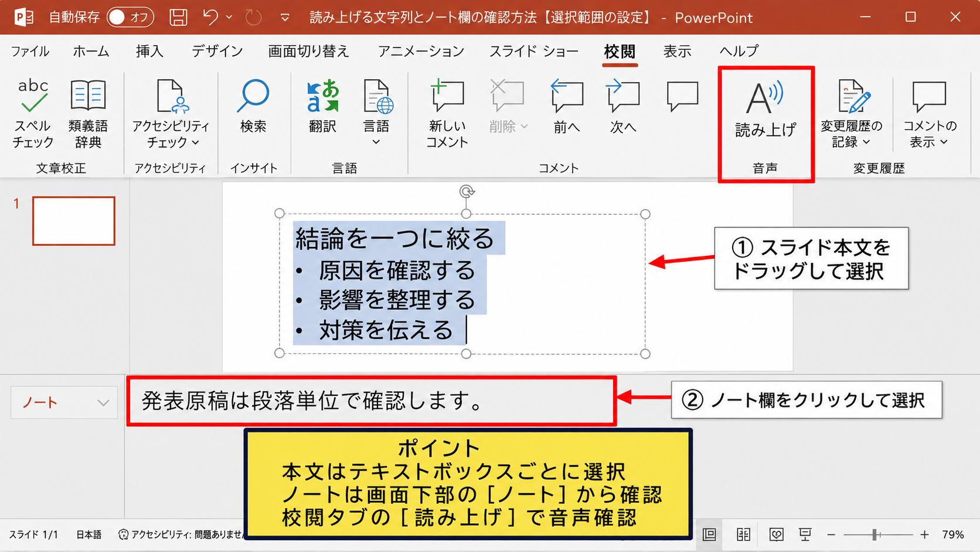Undo the last action
This screenshot has height=552, width=980.
click(x=211, y=17)
